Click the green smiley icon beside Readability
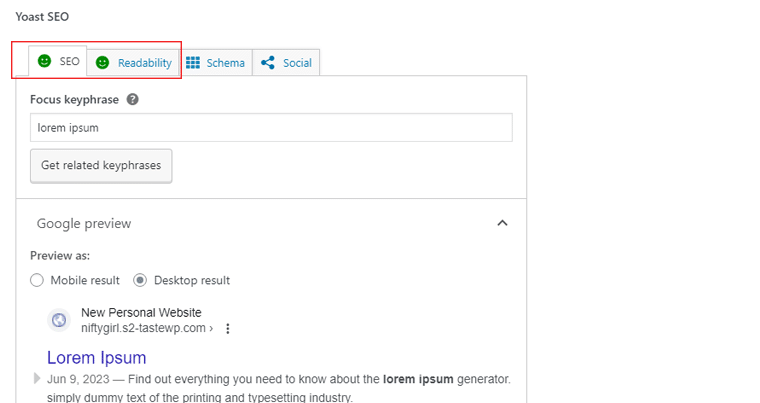760x403 pixels. [x=102, y=63]
